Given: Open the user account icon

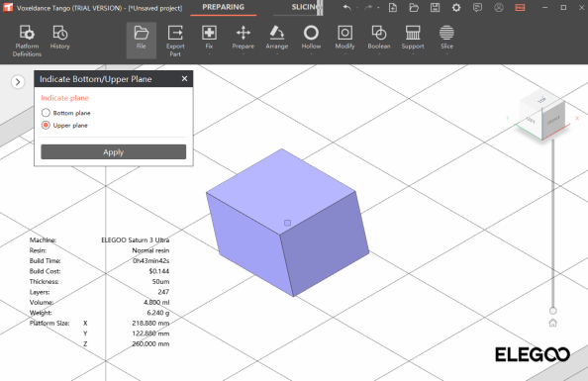Looking at the screenshot, I should (x=498, y=8).
